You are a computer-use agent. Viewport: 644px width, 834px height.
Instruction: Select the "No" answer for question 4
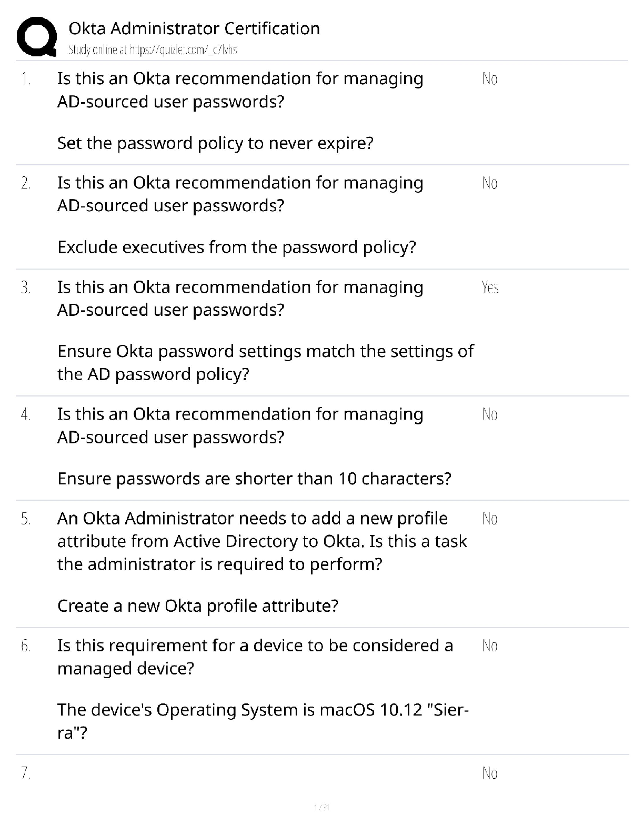click(x=489, y=415)
